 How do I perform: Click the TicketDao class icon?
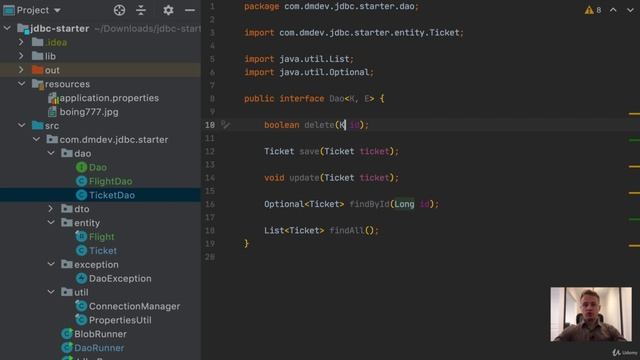[81, 195]
